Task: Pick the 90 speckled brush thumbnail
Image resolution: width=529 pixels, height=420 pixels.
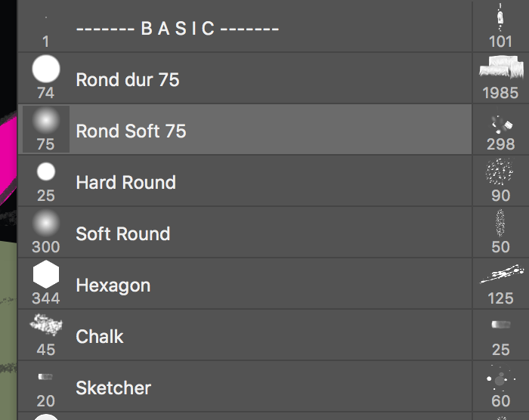Action: pos(500,173)
